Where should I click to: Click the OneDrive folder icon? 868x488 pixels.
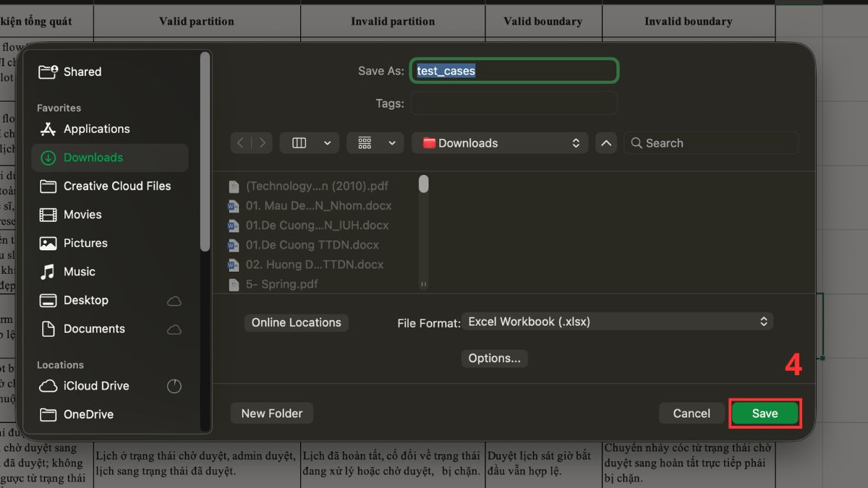click(48, 414)
